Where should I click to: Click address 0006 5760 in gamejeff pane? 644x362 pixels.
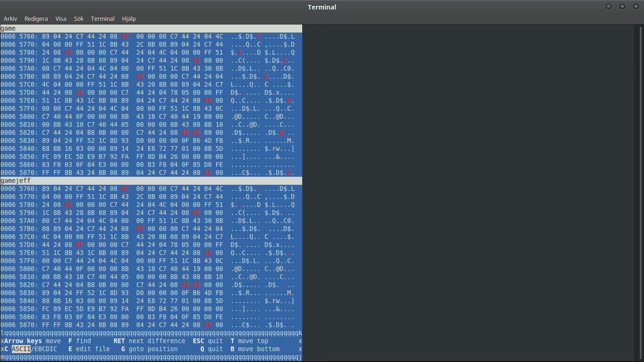19,189
